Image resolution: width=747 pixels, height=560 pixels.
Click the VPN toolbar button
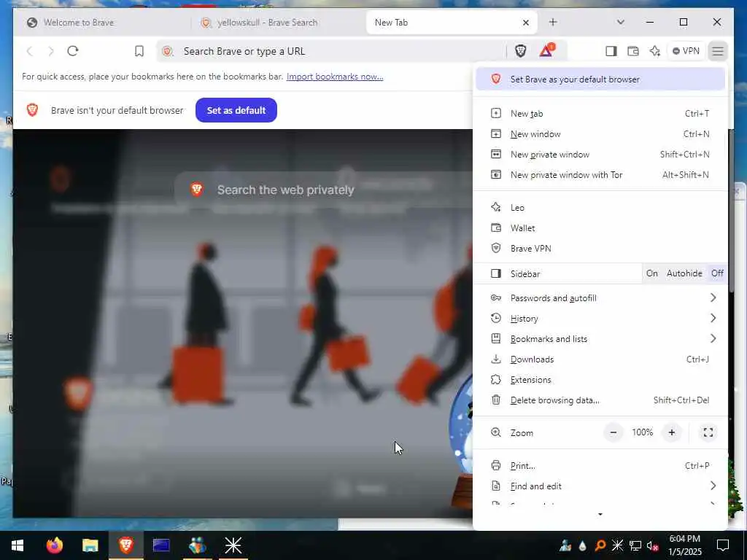pyautogui.click(x=686, y=51)
